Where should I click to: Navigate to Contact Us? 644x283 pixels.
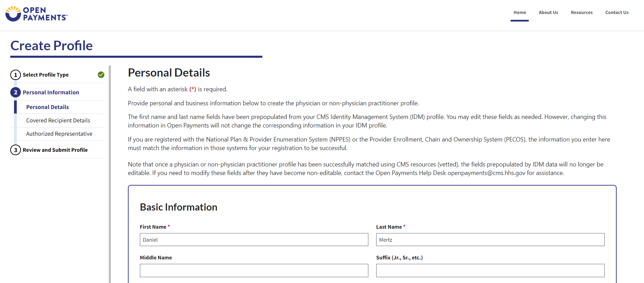(x=617, y=13)
